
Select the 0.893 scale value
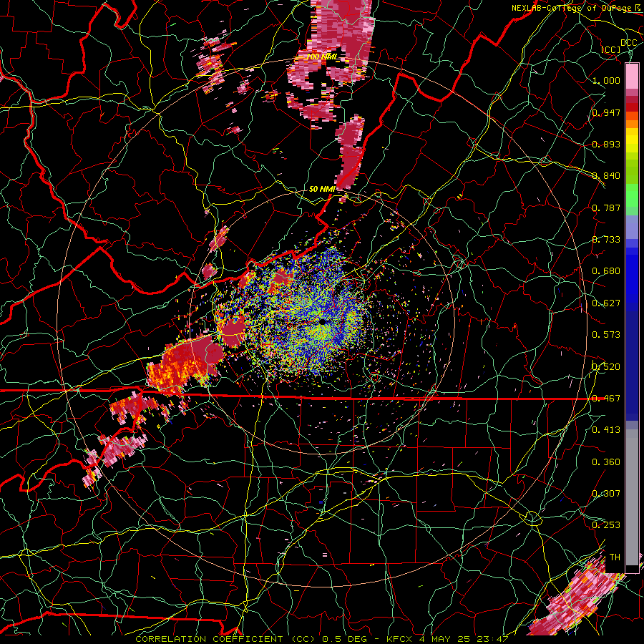pyautogui.click(x=606, y=144)
